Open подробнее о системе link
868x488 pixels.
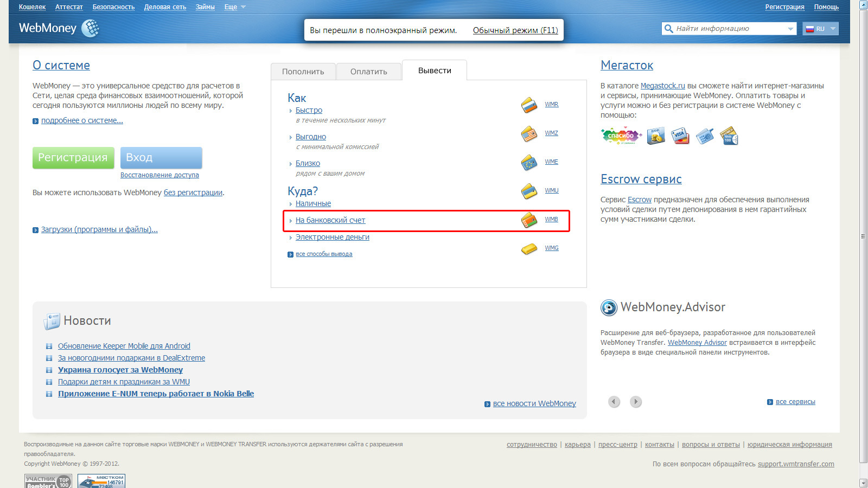[82, 120]
